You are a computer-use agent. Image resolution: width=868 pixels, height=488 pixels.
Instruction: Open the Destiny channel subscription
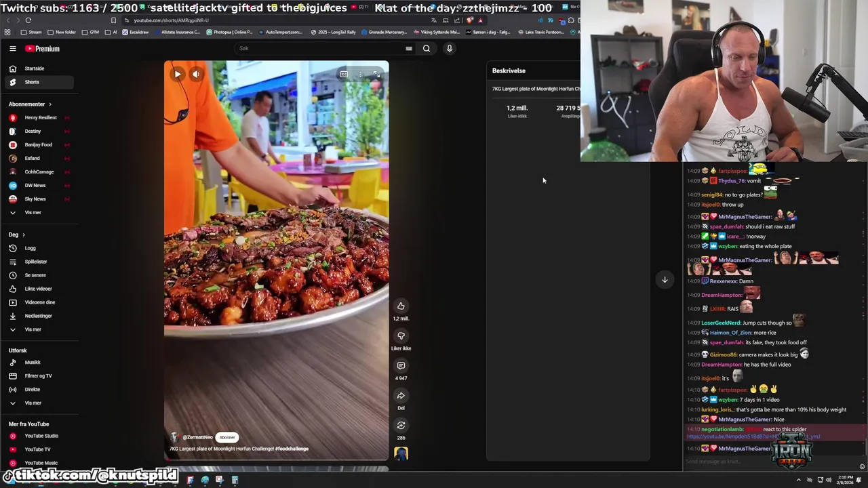(38, 131)
